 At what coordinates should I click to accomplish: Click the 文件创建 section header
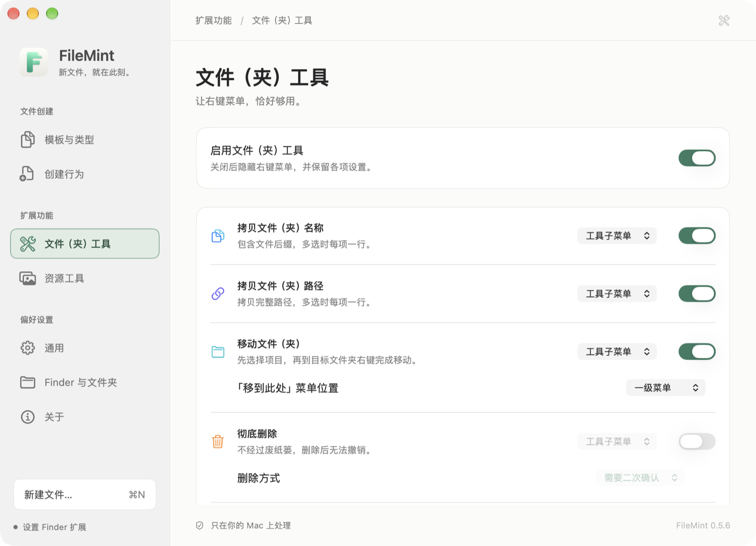pos(37,112)
